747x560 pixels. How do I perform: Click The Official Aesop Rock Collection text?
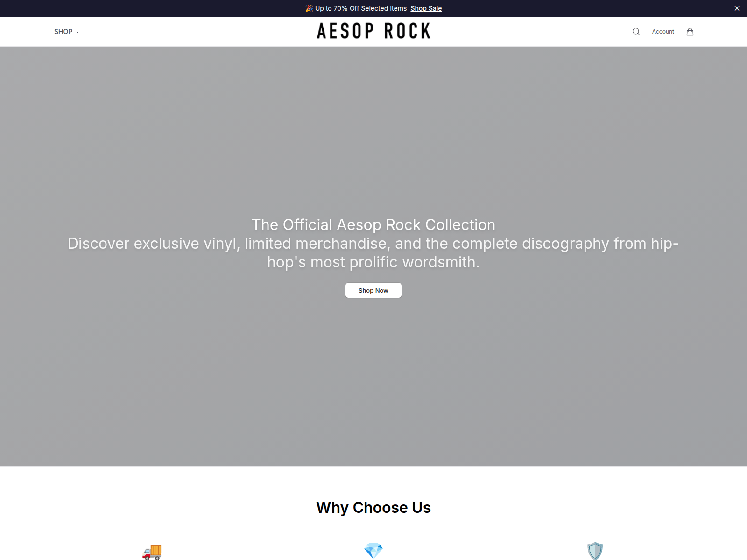(373, 224)
